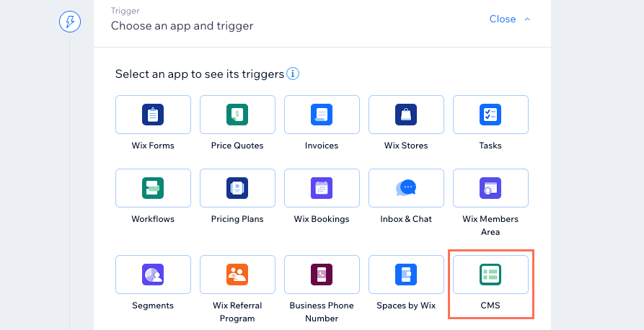644x330 pixels.
Task: Choose the highlighted CMS app tile
Action: 490,275
